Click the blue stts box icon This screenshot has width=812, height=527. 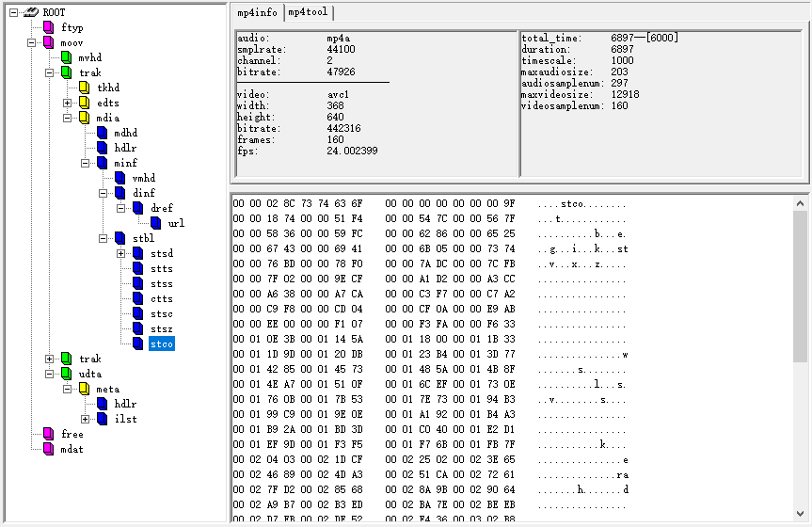coord(137,268)
